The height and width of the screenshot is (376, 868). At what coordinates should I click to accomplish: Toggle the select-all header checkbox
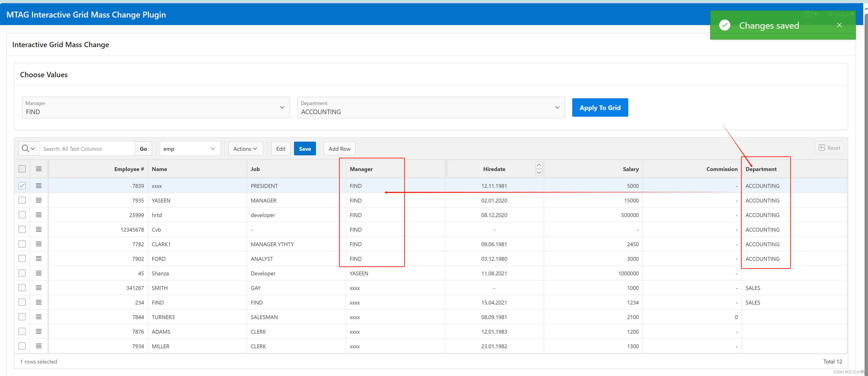pyautogui.click(x=22, y=169)
